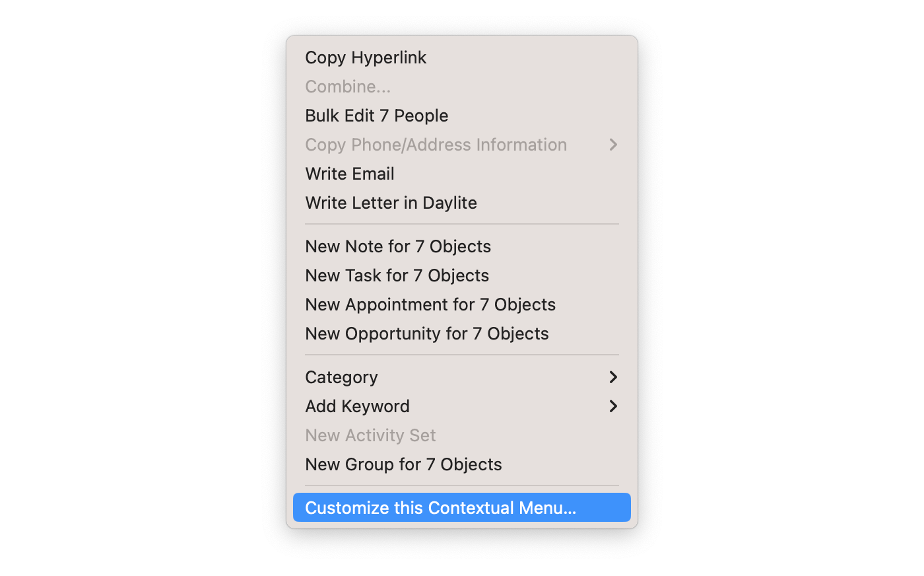
Task: Click Copy Phone/Address Information item
Action: tap(436, 145)
